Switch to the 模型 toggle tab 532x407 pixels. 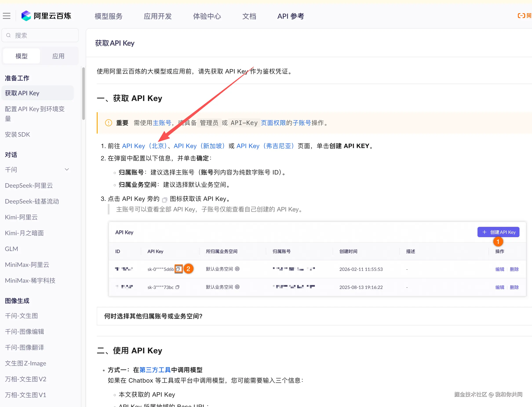[21, 56]
